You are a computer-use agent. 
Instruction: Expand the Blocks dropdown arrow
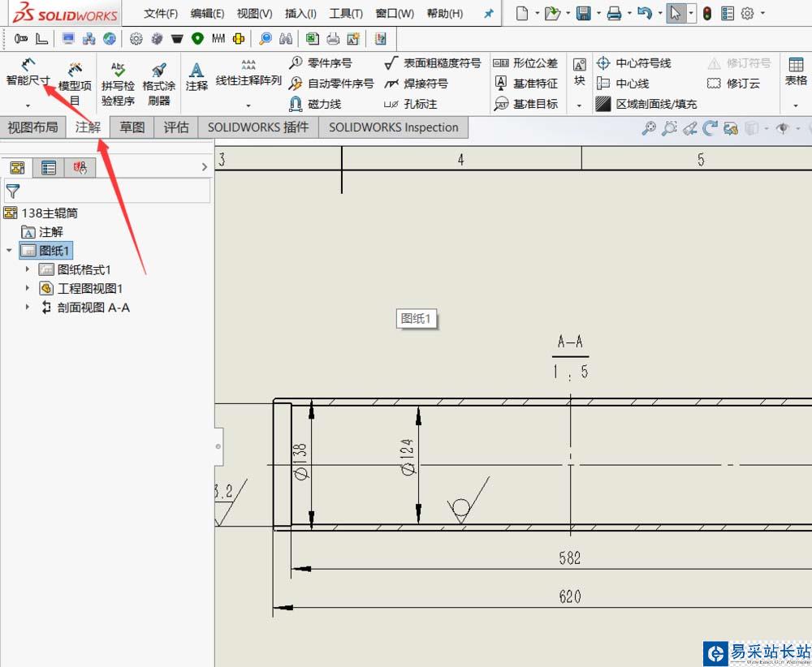click(x=579, y=105)
